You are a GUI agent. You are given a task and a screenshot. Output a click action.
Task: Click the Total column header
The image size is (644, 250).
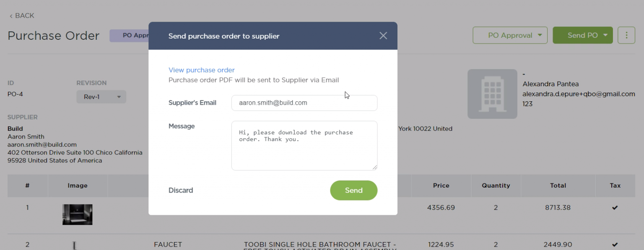coord(558,186)
